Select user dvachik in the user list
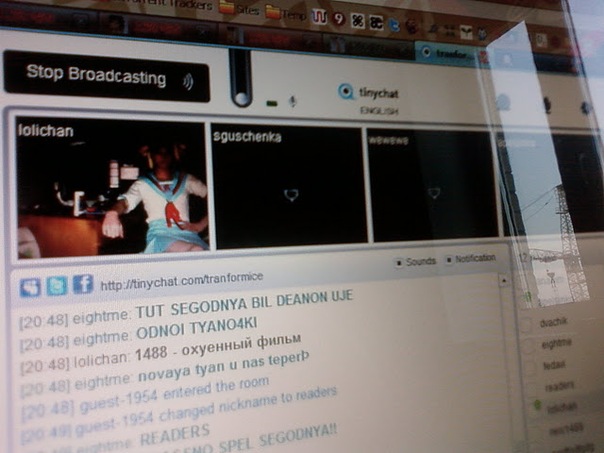The image size is (604, 453). pyautogui.click(x=554, y=322)
